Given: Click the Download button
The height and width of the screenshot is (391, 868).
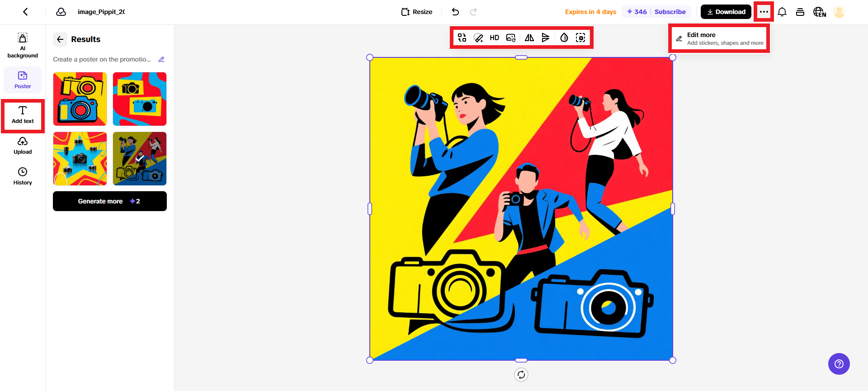Looking at the screenshot, I should point(726,12).
